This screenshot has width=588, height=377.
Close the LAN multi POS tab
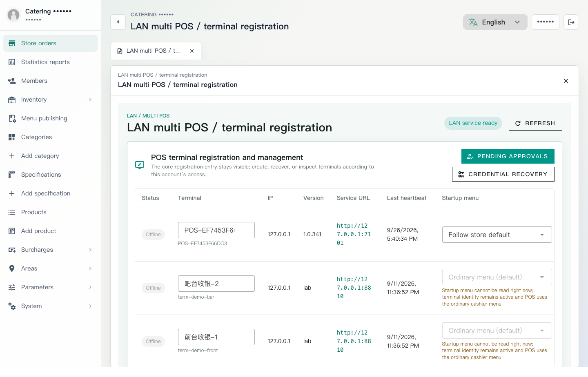(192, 51)
